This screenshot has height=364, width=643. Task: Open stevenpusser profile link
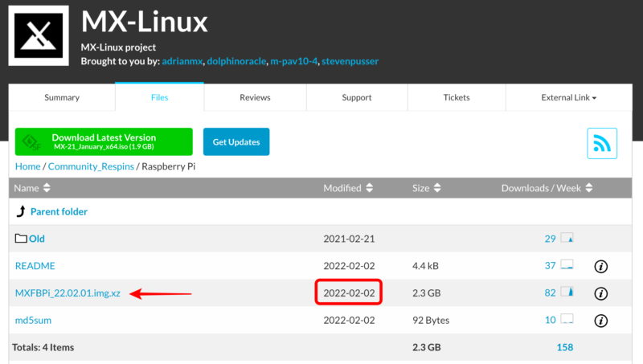(x=350, y=61)
